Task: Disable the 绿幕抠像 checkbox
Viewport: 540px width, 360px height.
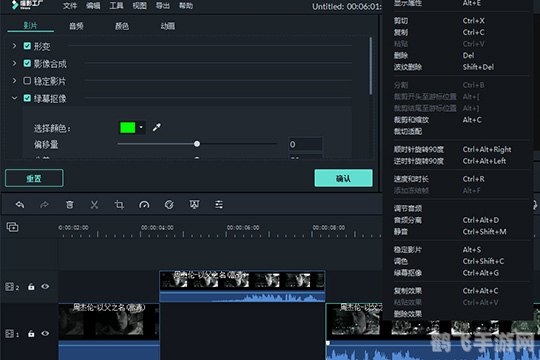Action: coord(27,98)
